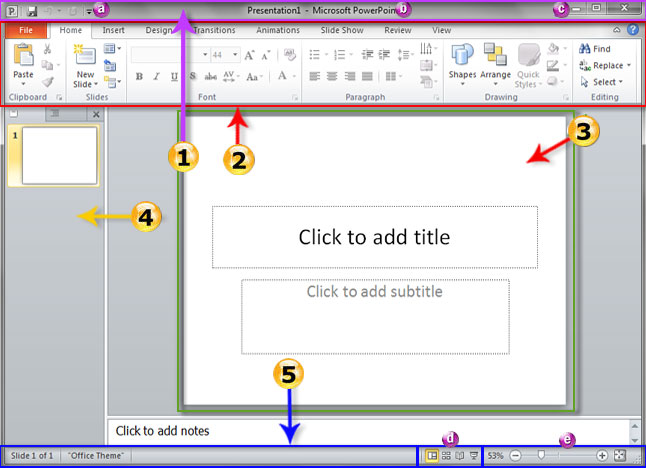Click the Center text alignment icon
Viewport: 646px width, 468px height.
click(332, 76)
